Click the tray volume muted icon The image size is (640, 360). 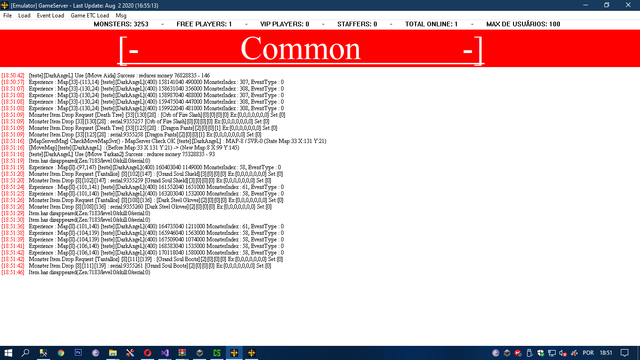tap(563, 353)
